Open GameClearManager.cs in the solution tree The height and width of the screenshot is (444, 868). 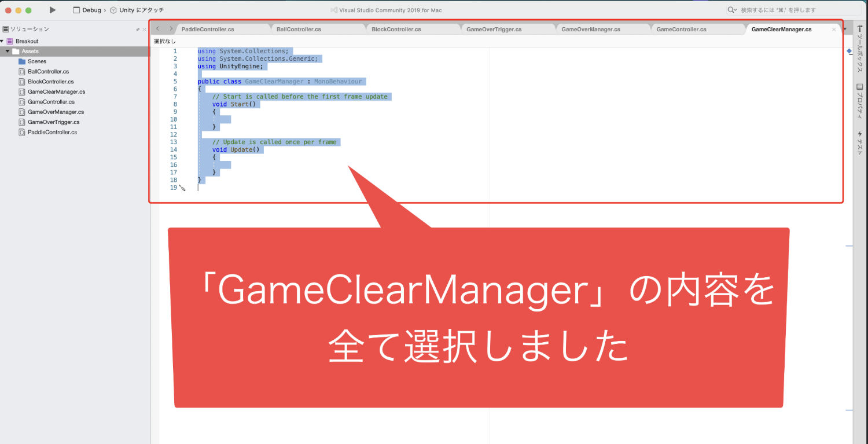pyautogui.click(x=56, y=91)
